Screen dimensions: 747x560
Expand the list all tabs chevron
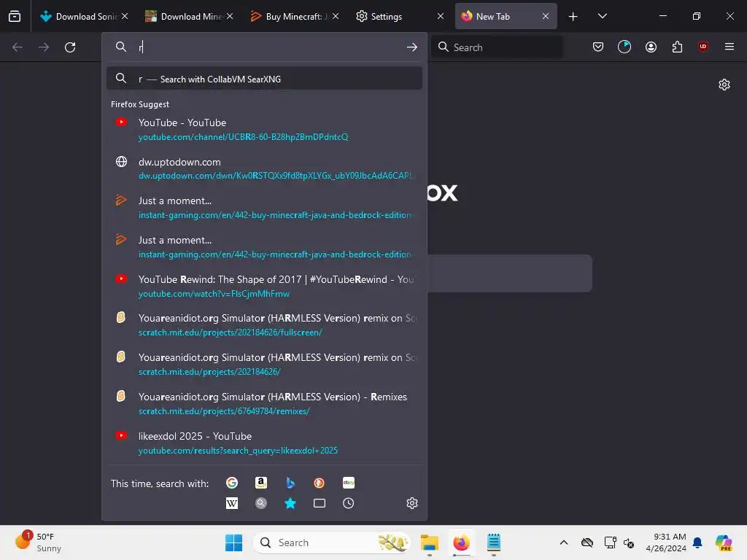tap(602, 16)
